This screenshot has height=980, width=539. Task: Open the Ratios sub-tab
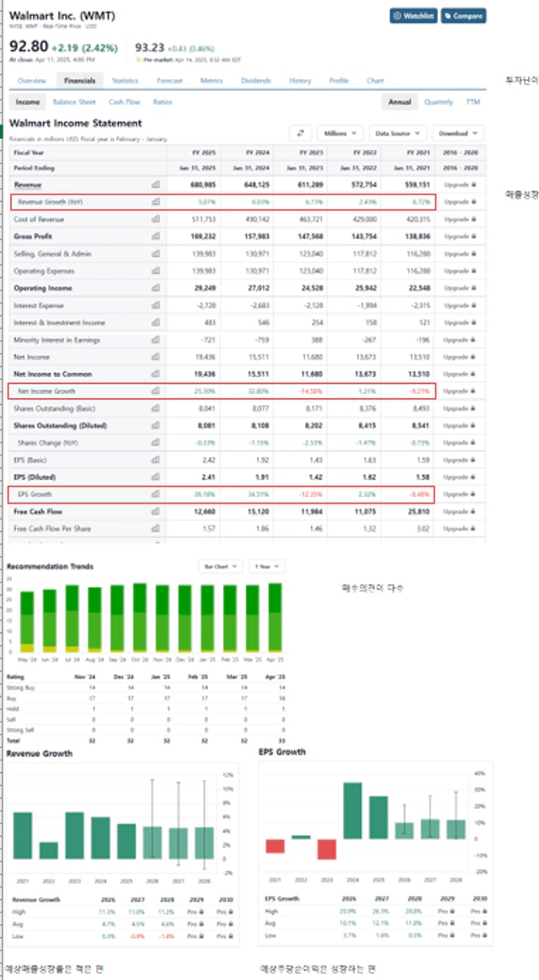pyautogui.click(x=163, y=102)
